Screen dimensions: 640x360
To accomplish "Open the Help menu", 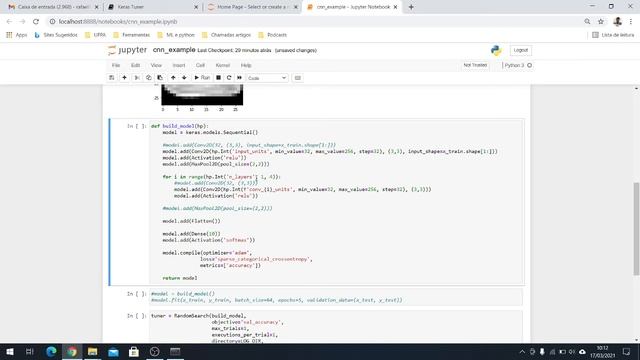I will pyautogui.click(x=246, y=65).
